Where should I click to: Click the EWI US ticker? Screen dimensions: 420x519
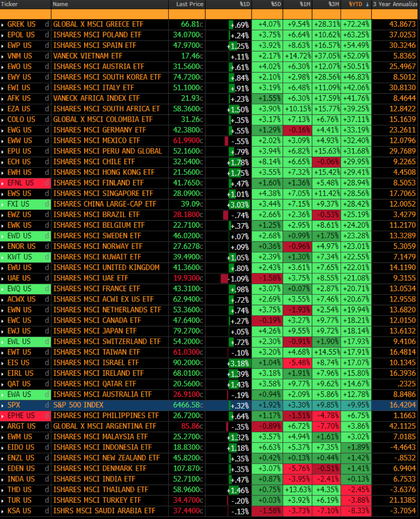[x=19, y=88]
